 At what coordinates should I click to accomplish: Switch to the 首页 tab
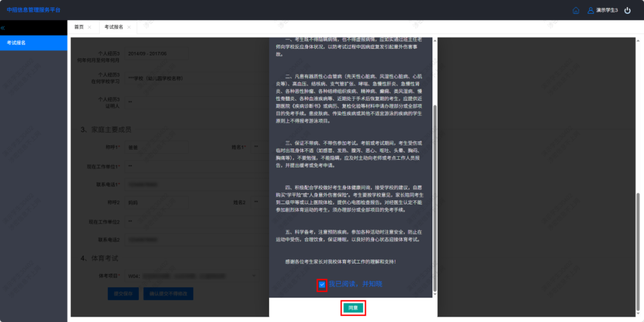(x=79, y=27)
